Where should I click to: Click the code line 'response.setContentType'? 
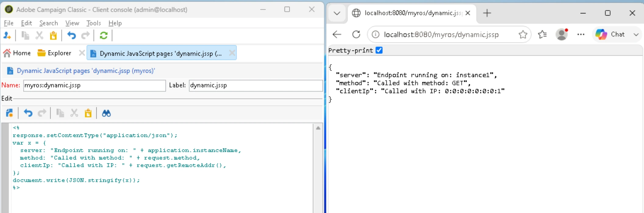pos(95,135)
